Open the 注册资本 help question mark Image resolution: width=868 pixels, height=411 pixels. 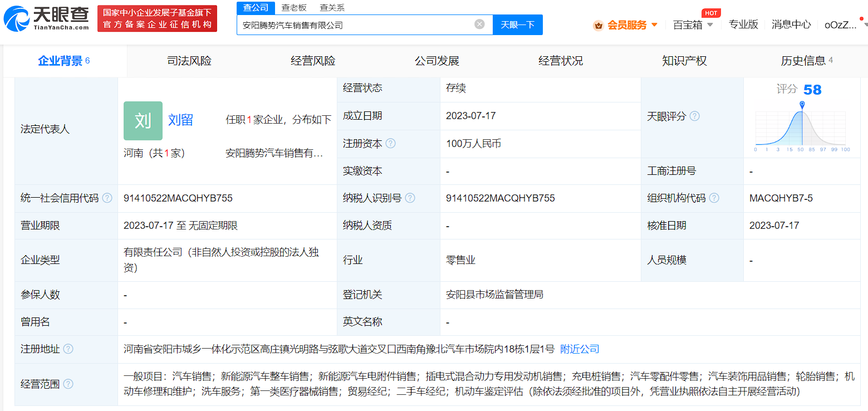click(x=391, y=143)
